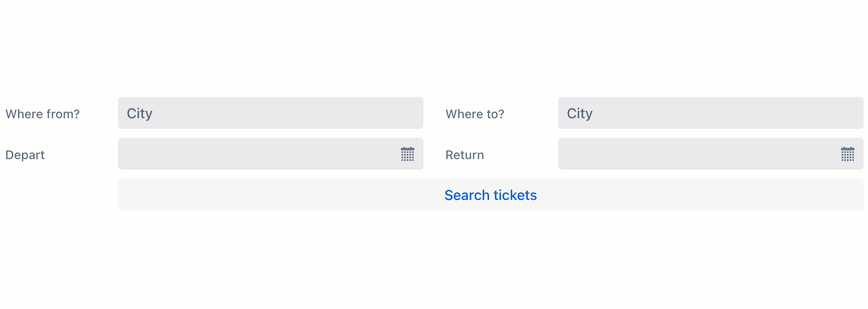This screenshot has width=868, height=309.
Task: Click the Return label
Action: click(464, 155)
